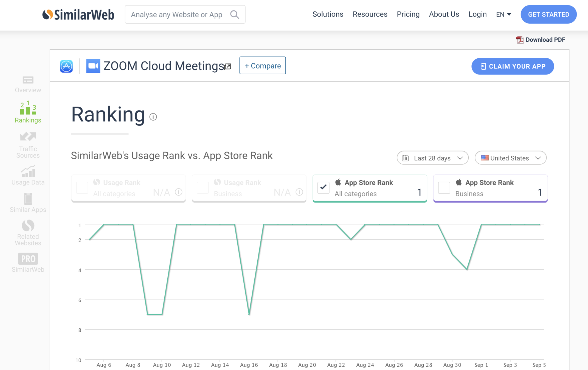Uncheck App Store Rank All categories checkbox
The height and width of the screenshot is (370, 588).
click(323, 188)
